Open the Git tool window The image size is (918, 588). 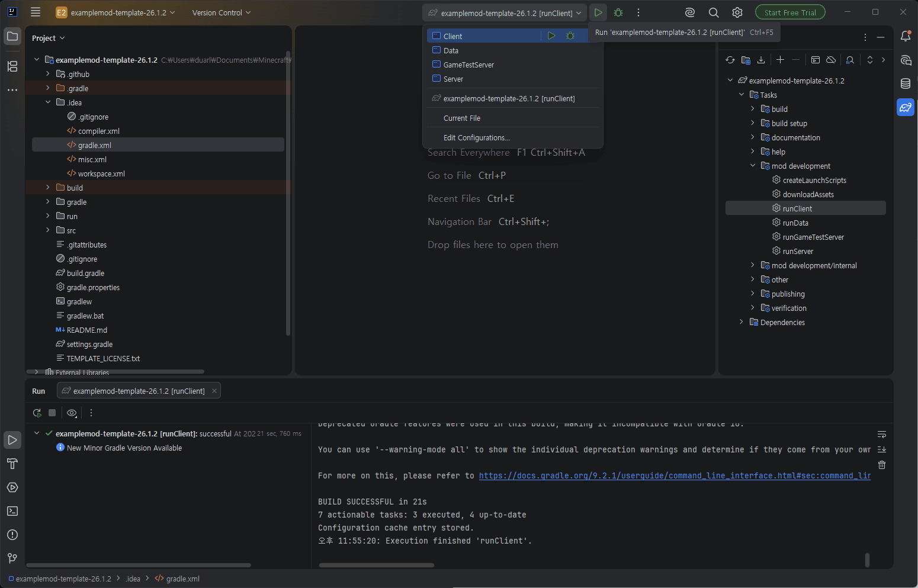coord(12,558)
